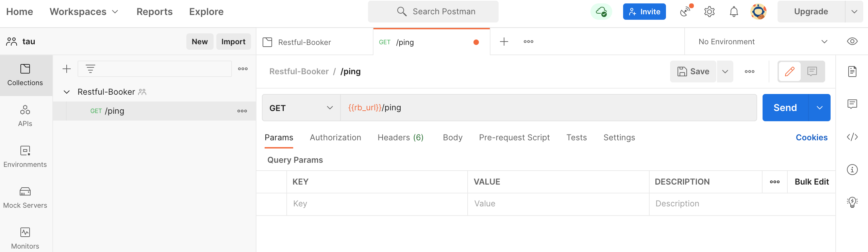Click Bulk Edit
This screenshot has width=868, height=252.
812,182
